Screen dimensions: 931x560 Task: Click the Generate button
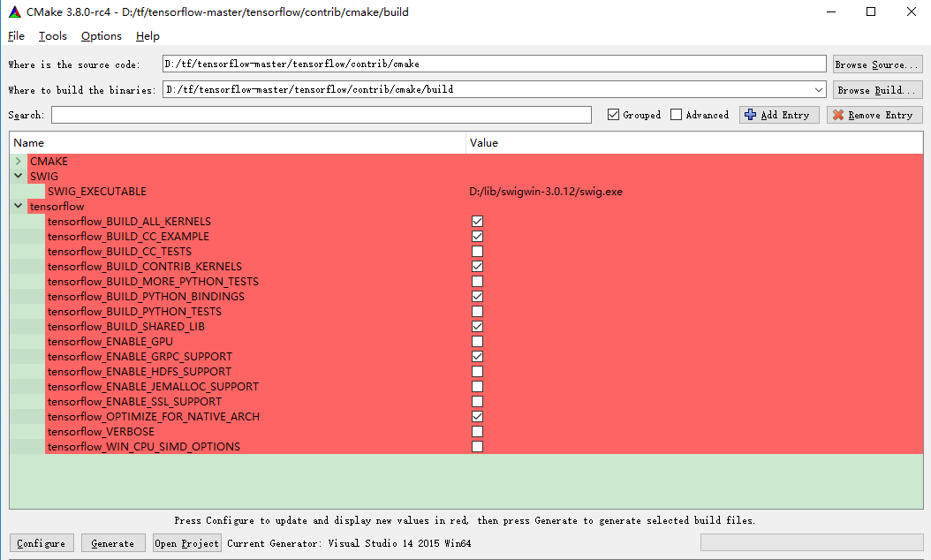pos(113,543)
